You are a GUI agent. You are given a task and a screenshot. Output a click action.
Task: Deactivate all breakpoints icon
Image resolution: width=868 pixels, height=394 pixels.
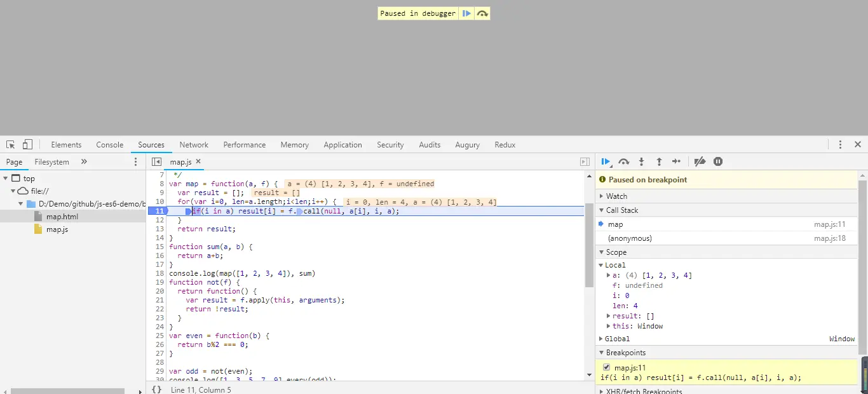[x=700, y=162]
